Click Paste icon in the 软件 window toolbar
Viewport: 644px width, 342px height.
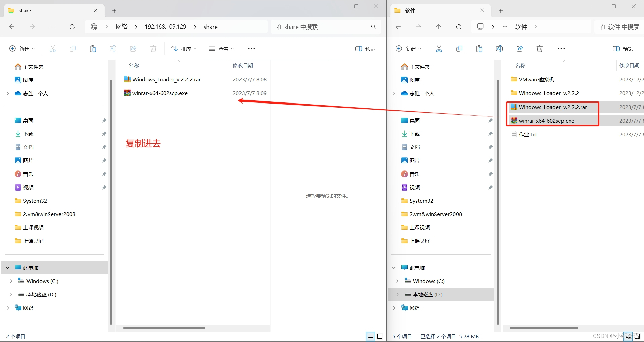pyautogui.click(x=479, y=49)
